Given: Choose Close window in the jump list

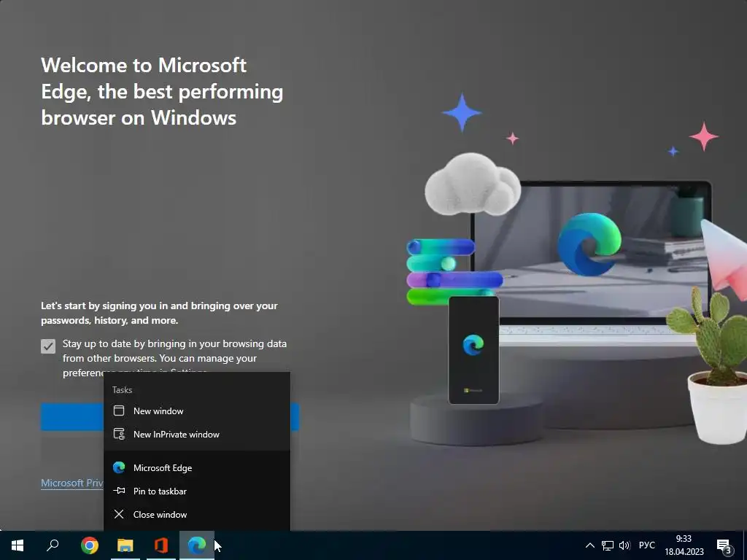Looking at the screenshot, I should coord(197,514).
